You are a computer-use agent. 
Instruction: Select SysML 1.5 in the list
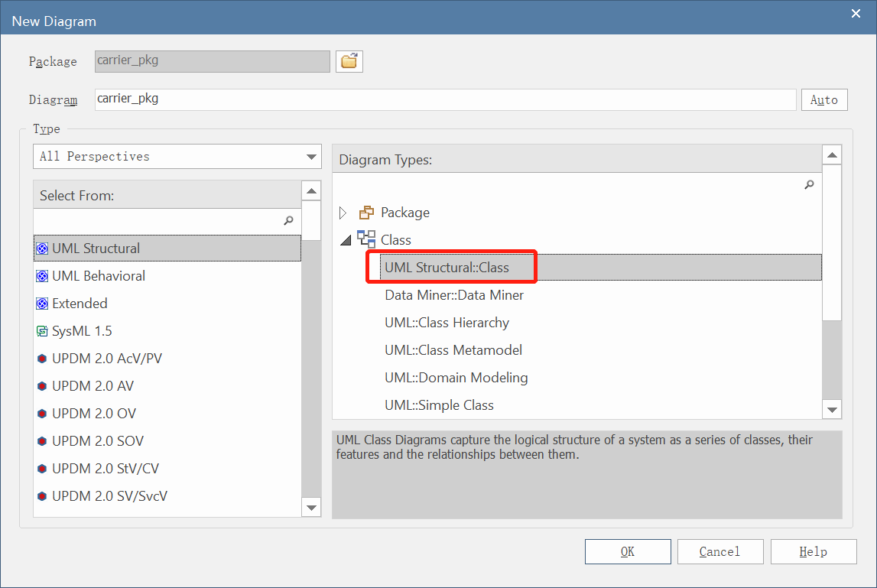167,330
